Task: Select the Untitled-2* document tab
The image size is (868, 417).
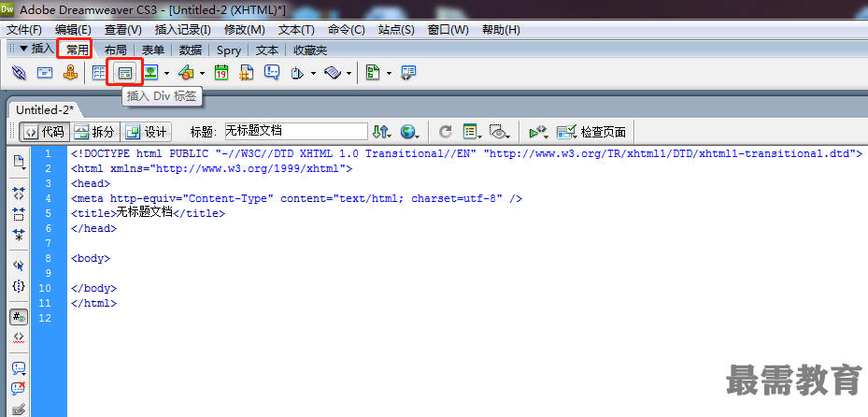Action: [44, 109]
